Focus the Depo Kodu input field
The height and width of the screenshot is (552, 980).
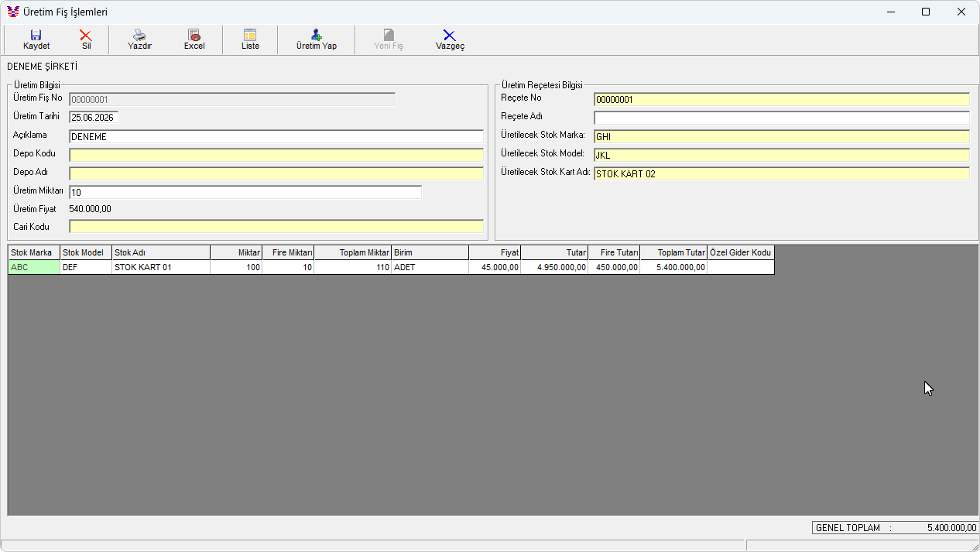pos(276,155)
